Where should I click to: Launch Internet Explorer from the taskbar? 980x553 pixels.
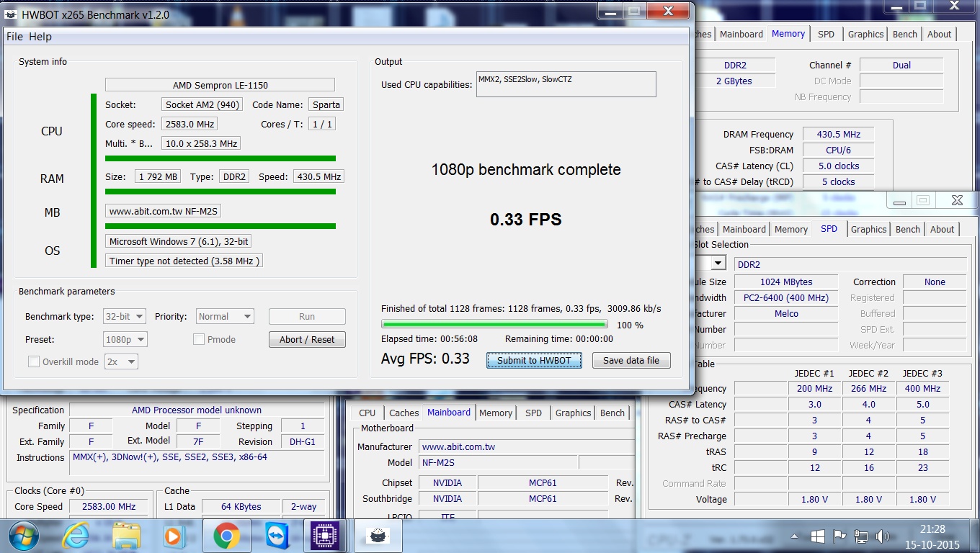[75, 536]
